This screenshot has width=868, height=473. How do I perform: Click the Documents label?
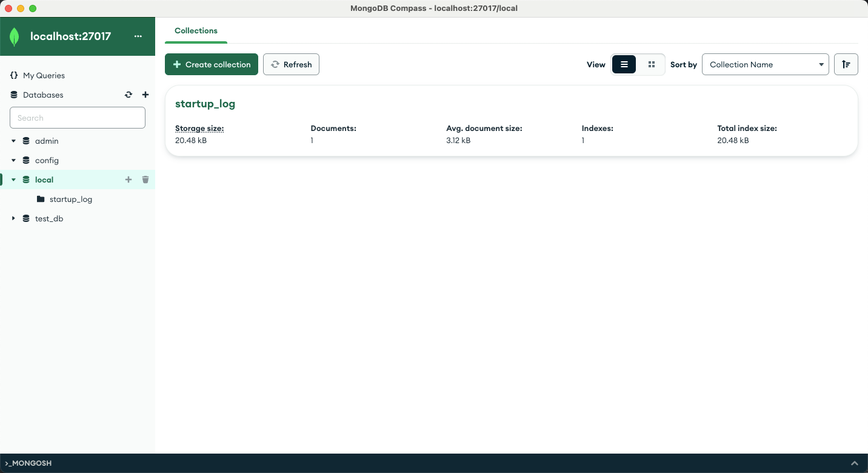tap(333, 129)
